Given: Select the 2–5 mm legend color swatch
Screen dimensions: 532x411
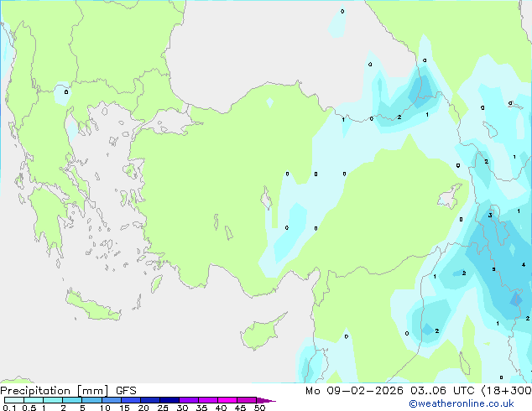Looking at the screenshot, I should click(x=72, y=400).
